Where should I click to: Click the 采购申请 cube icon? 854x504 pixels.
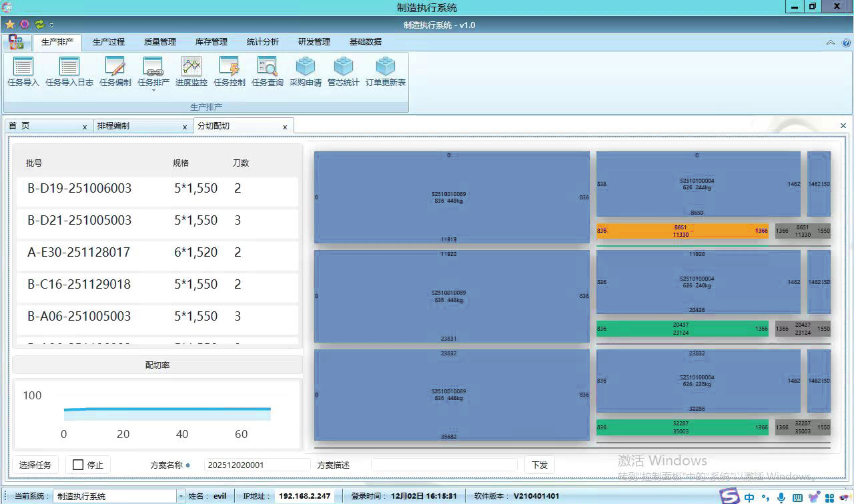click(306, 67)
